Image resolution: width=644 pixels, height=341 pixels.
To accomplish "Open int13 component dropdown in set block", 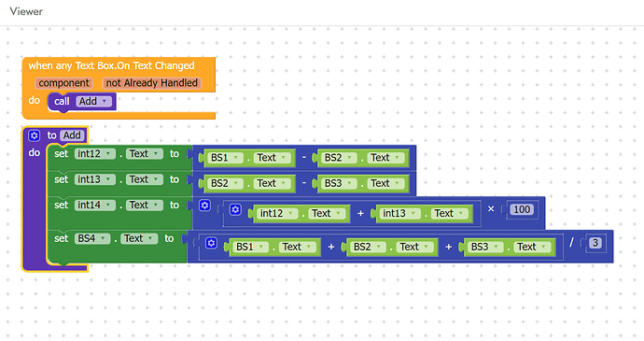I will (x=95, y=179).
